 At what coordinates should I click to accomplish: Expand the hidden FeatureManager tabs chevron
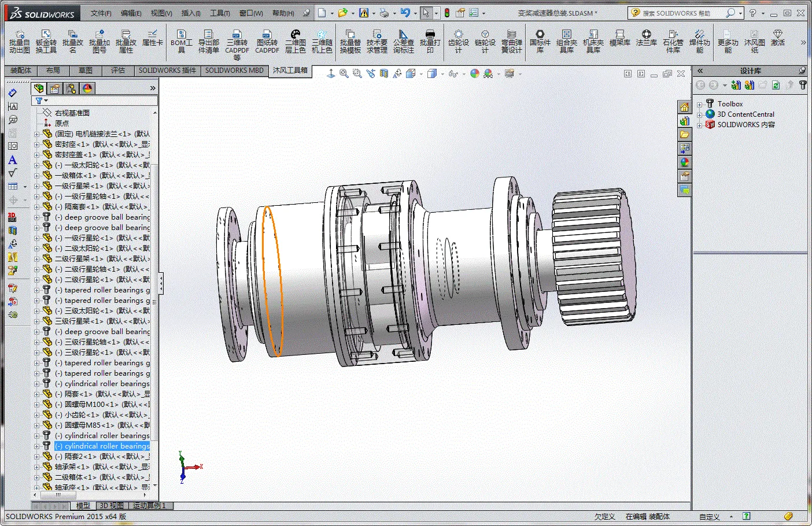(x=153, y=88)
